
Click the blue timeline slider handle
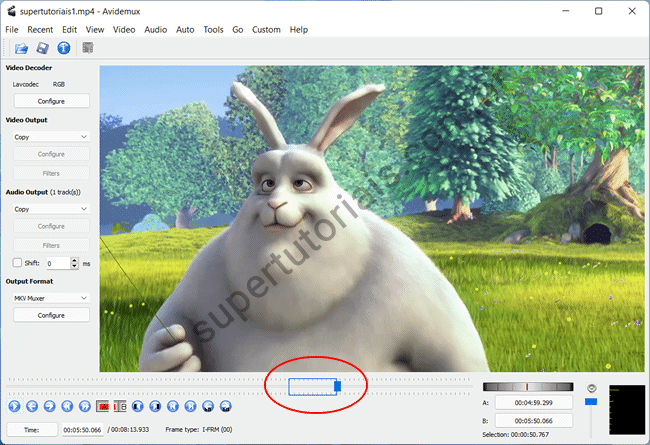pyautogui.click(x=337, y=385)
